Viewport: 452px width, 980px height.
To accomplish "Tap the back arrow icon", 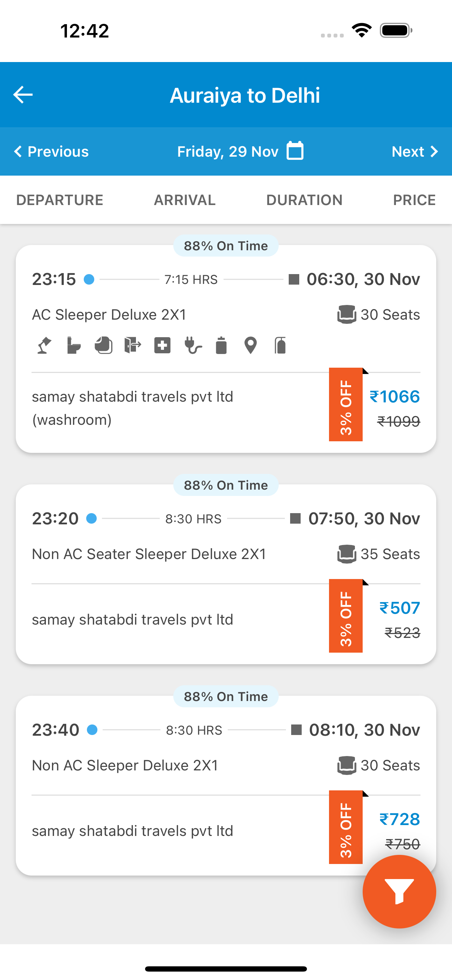I will (23, 95).
